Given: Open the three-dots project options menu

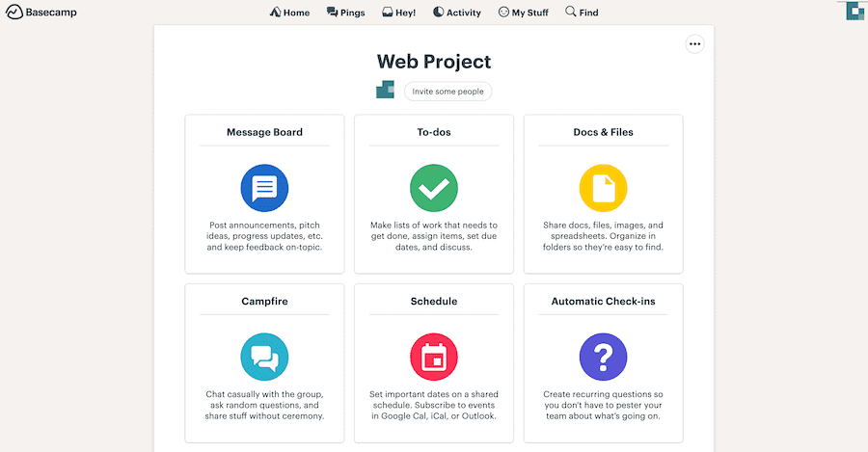Looking at the screenshot, I should 695,43.
